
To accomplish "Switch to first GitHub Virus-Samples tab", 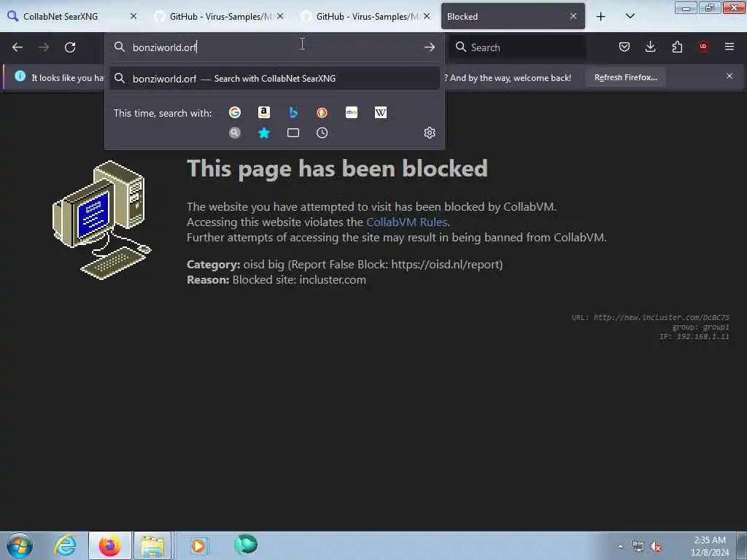I will click(x=219, y=17).
